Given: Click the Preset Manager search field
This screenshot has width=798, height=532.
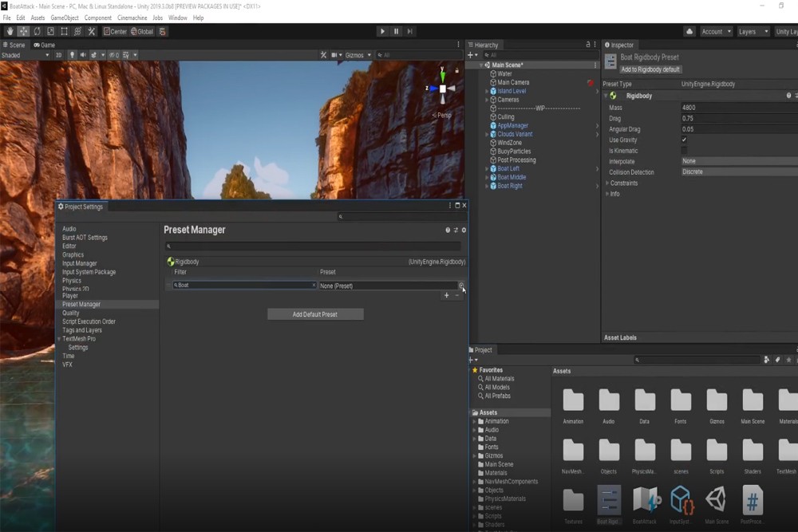Looking at the screenshot, I should pos(313,246).
